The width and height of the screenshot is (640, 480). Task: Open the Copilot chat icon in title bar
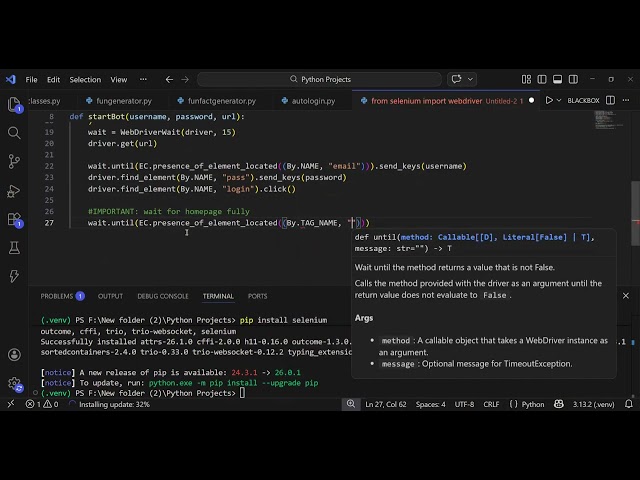tap(456, 79)
